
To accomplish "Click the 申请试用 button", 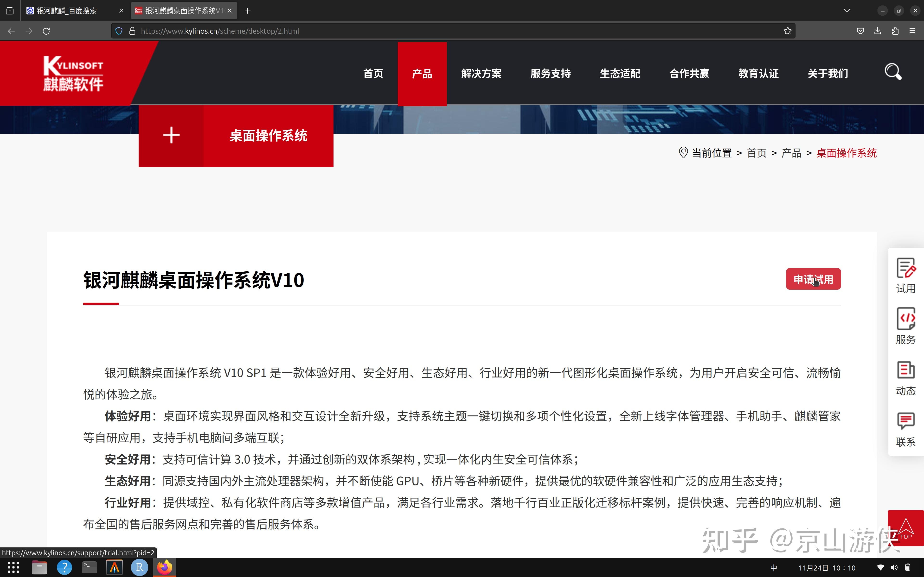I will (813, 279).
